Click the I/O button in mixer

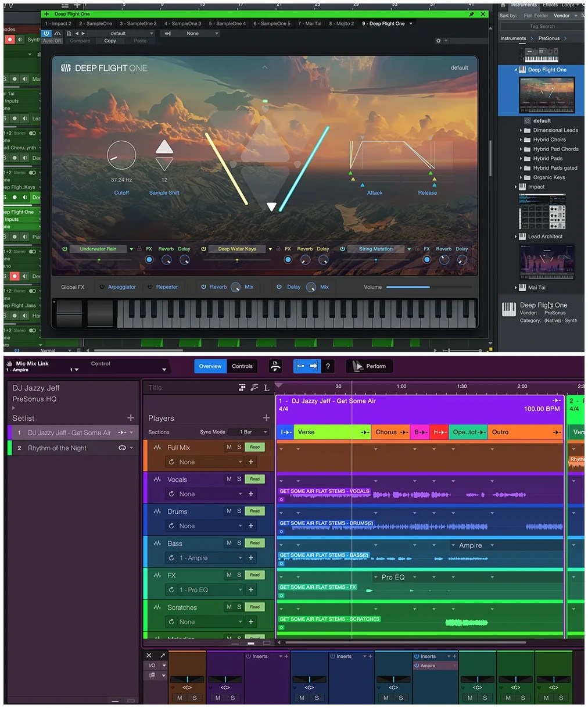click(152, 666)
